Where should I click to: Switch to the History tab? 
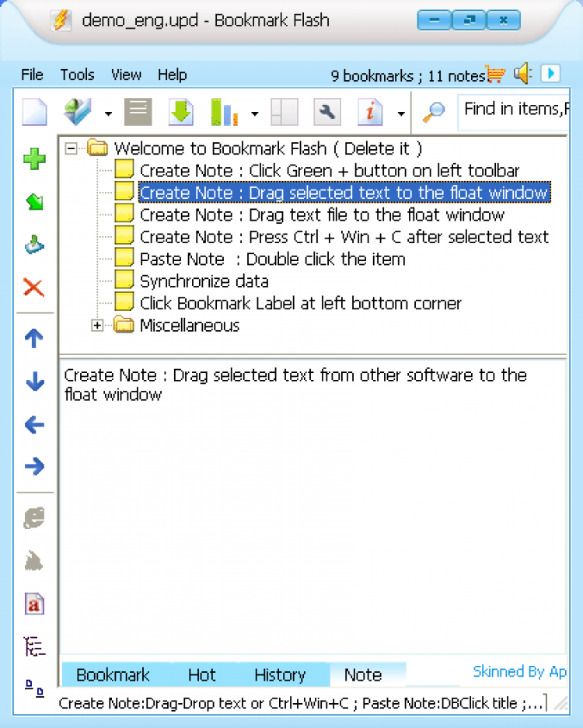point(280,674)
